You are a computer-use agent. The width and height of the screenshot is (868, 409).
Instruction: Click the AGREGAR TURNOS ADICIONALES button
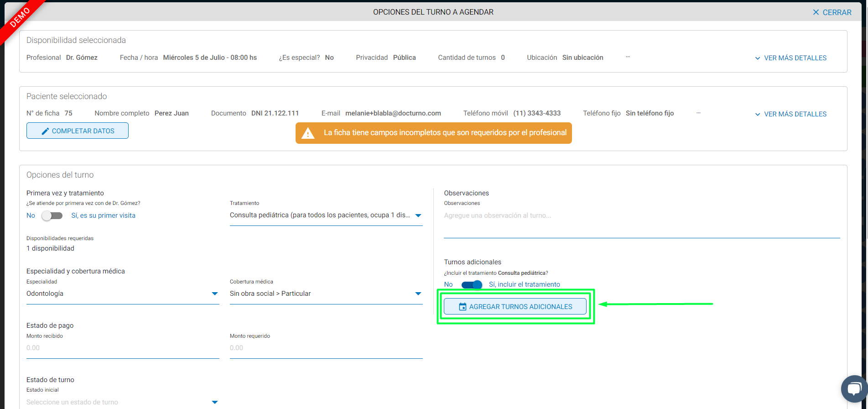tap(515, 307)
